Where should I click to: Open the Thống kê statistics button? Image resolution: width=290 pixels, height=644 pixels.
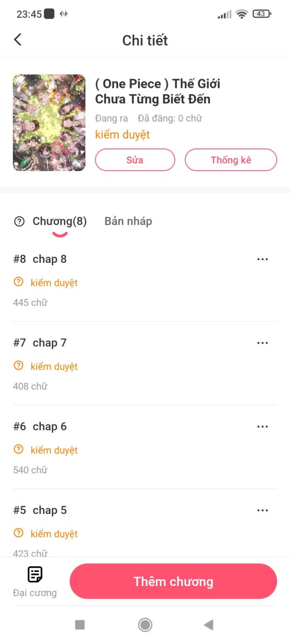click(x=231, y=160)
